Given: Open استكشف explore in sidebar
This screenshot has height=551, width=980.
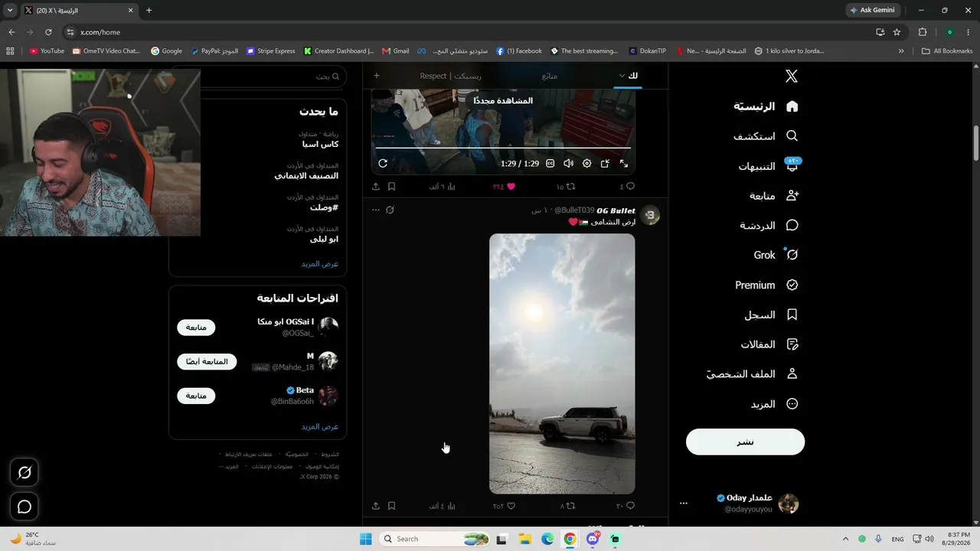Looking at the screenshot, I should tap(766, 136).
